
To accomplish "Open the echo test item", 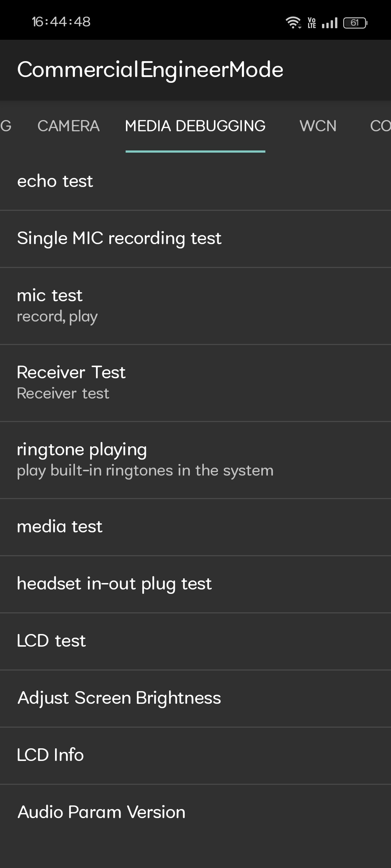I will coord(195,181).
